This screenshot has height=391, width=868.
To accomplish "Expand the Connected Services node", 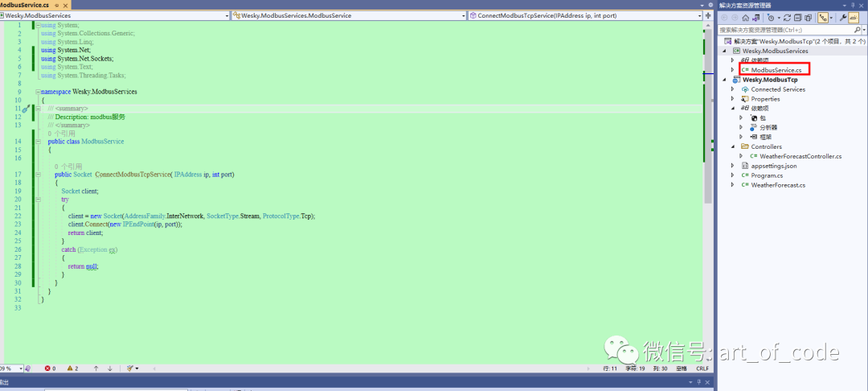I will [x=732, y=89].
